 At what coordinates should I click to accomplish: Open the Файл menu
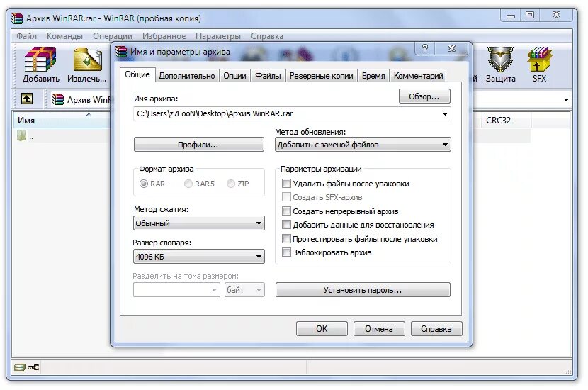(26, 36)
